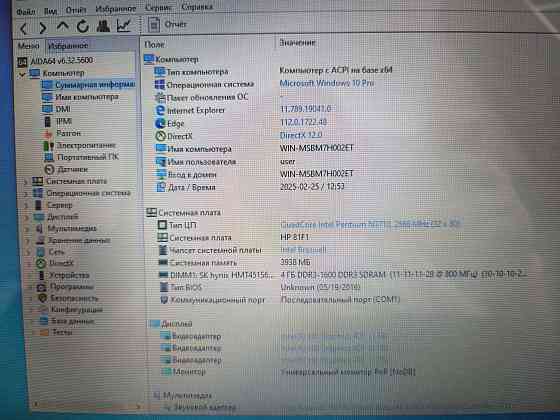The width and height of the screenshot is (560, 420).
Task: Expand the Сервер tree node
Action: (26, 206)
